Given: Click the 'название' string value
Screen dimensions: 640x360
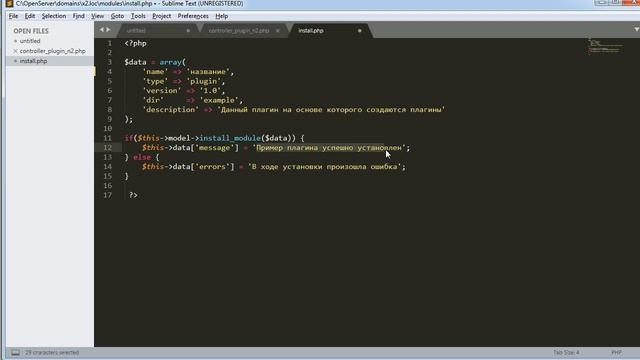Looking at the screenshot, I should coord(208,72).
